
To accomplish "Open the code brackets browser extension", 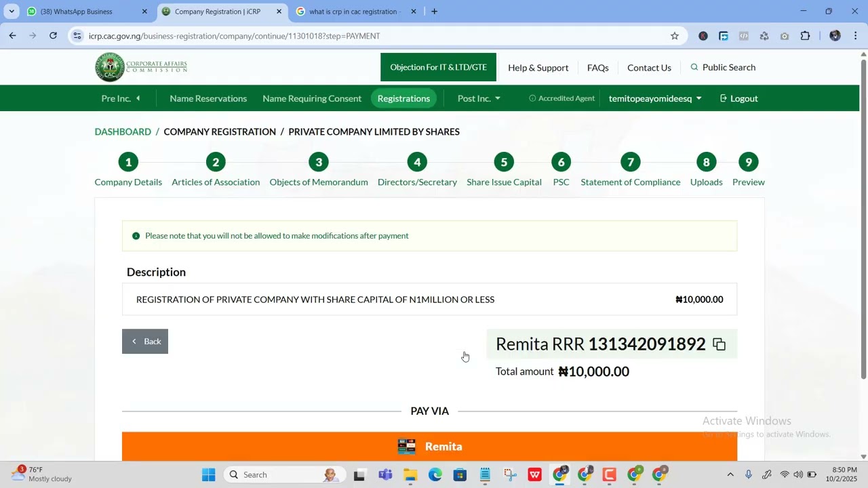I will pos(744,36).
